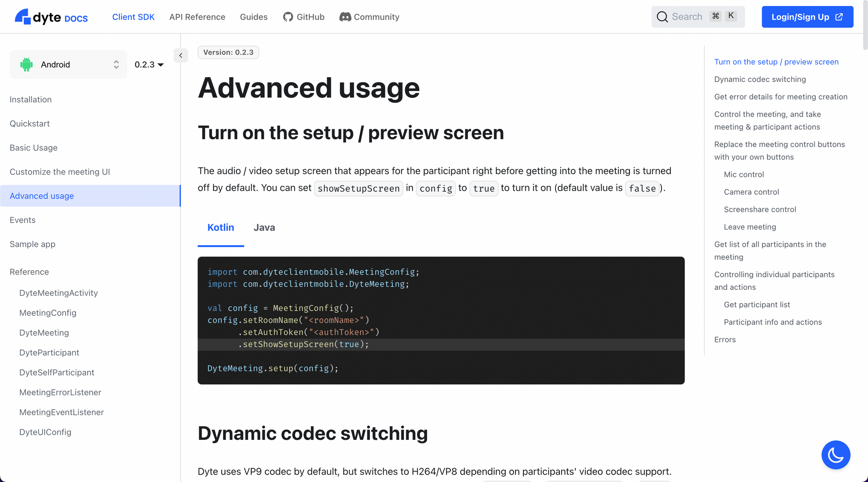The width and height of the screenshot is (868, 482).
Task: Jump to Get error details for meeting creation
Action: (x=780, y=97)
